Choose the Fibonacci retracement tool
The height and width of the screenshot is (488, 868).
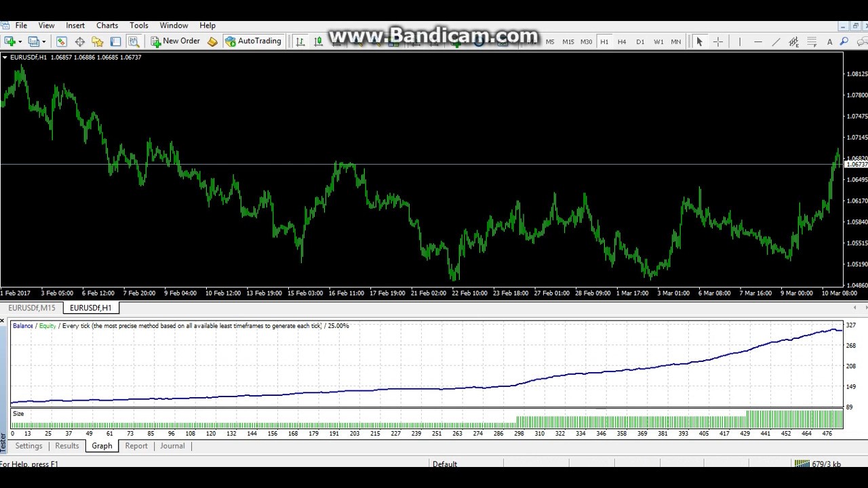(812, 41)
